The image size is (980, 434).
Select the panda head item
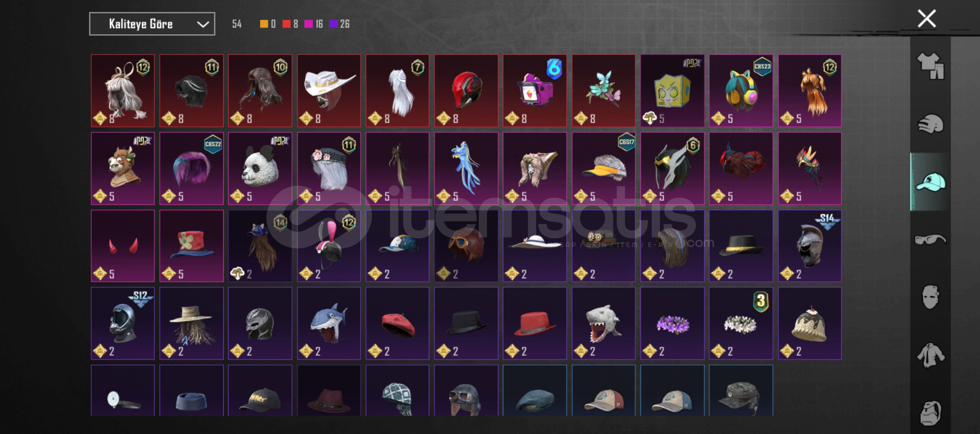point(260,168)
